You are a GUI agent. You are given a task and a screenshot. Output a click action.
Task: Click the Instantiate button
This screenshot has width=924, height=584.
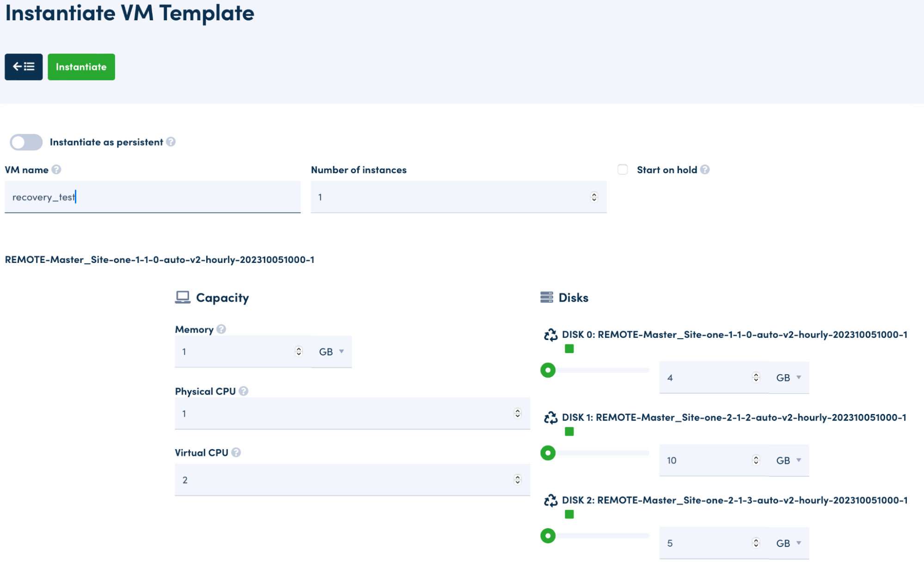[81, 67]
